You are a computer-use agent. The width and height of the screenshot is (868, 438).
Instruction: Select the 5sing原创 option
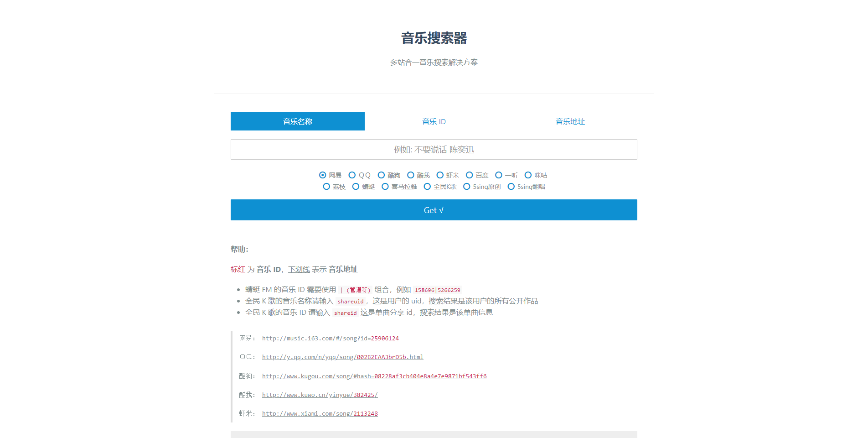(x=467, y=187)
